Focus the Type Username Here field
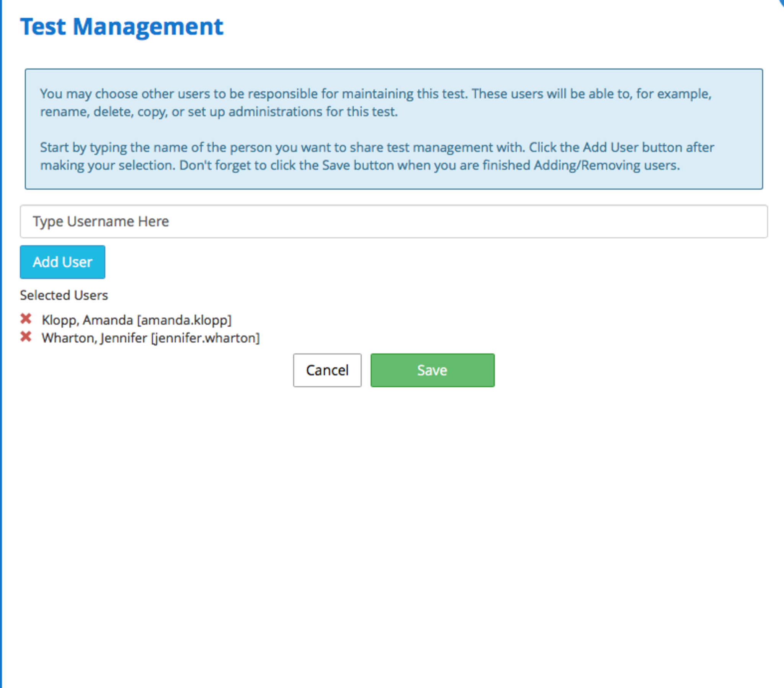The width and height of the screenshot is (784, 688). [x=394, y=221]
